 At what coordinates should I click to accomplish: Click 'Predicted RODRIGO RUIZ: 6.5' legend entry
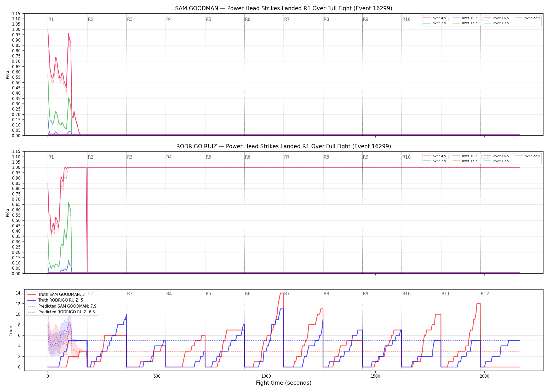coord(61,312)
